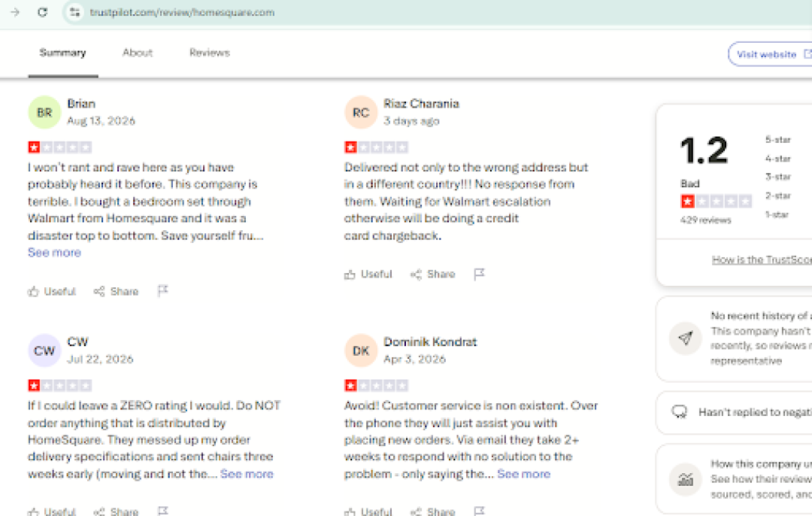Mark Riaz Charania's review Useful

click(368, 274)
